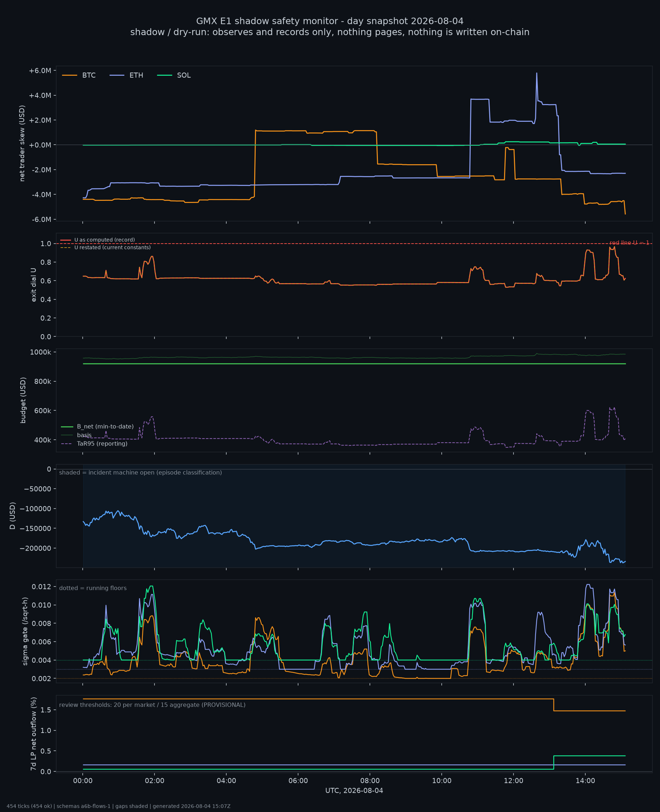Click the "−100000" tick label
Screen dimensions: 660x812
click(x=36, y=509)
